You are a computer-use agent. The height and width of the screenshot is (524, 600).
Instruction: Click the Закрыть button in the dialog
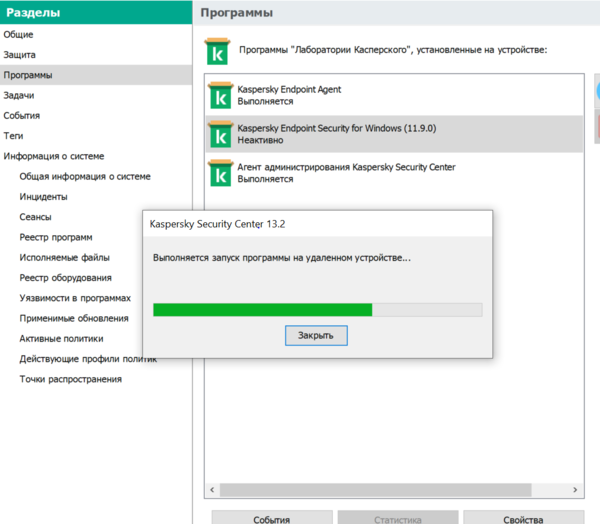click(x=316, y=336)
